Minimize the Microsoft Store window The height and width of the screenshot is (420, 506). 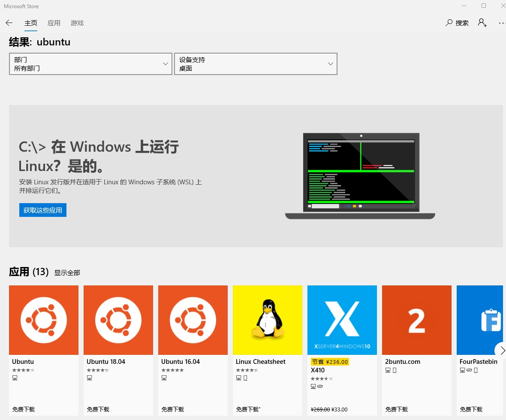point(464,6)
